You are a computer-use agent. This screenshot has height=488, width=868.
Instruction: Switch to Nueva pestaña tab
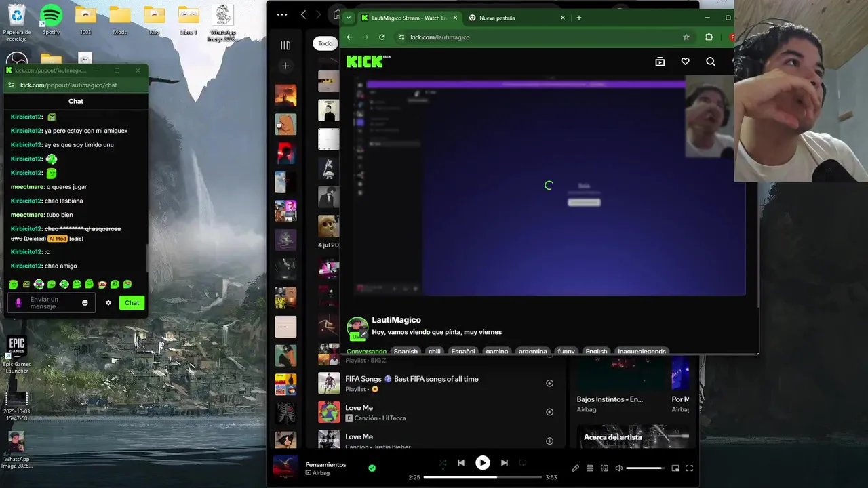click(x=517, y=18)
